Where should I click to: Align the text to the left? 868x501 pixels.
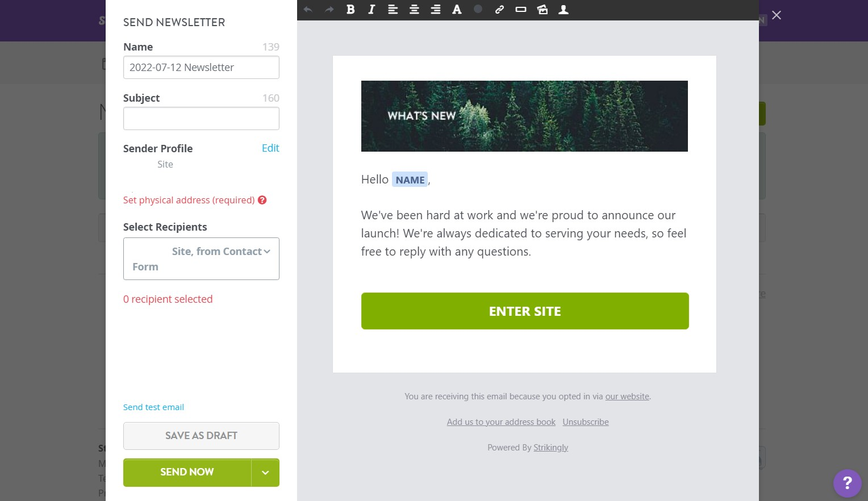[393, 10]
